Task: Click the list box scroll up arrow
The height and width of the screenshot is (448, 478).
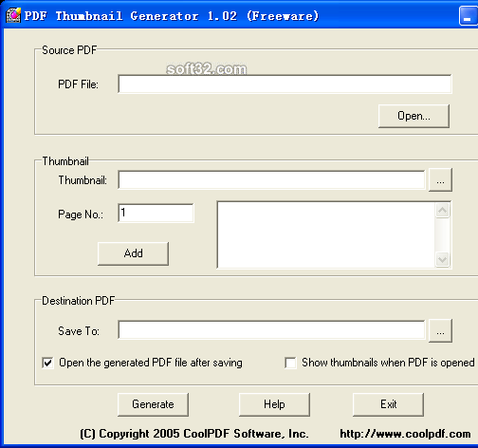Action: (443, 210)
